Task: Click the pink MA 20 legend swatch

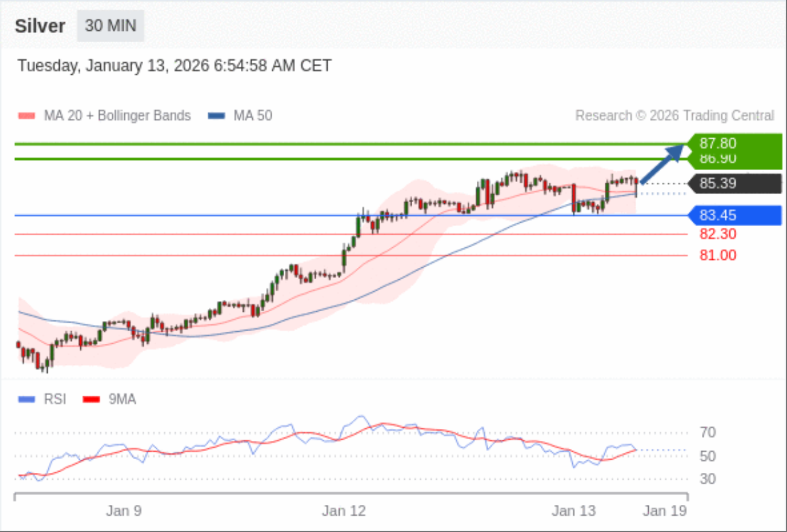Action: click(x=27, y=116)
